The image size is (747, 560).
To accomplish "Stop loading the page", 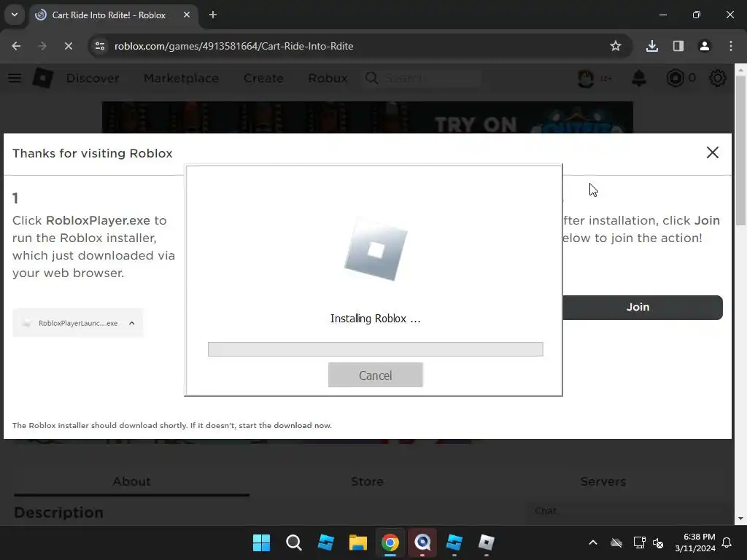I will (68, 46).
